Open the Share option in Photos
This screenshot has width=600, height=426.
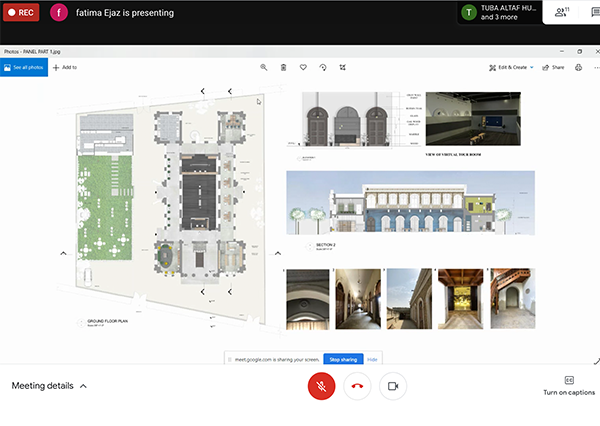click(x=554, y=67)
